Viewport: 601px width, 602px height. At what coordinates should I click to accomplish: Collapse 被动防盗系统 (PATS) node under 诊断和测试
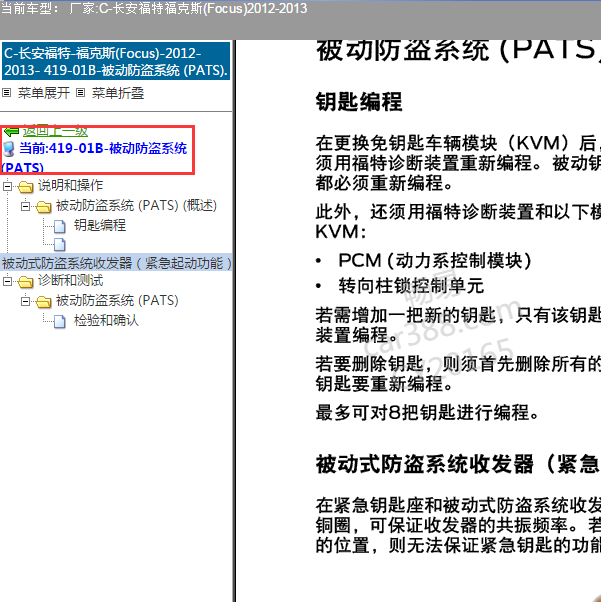click(25, 301)
